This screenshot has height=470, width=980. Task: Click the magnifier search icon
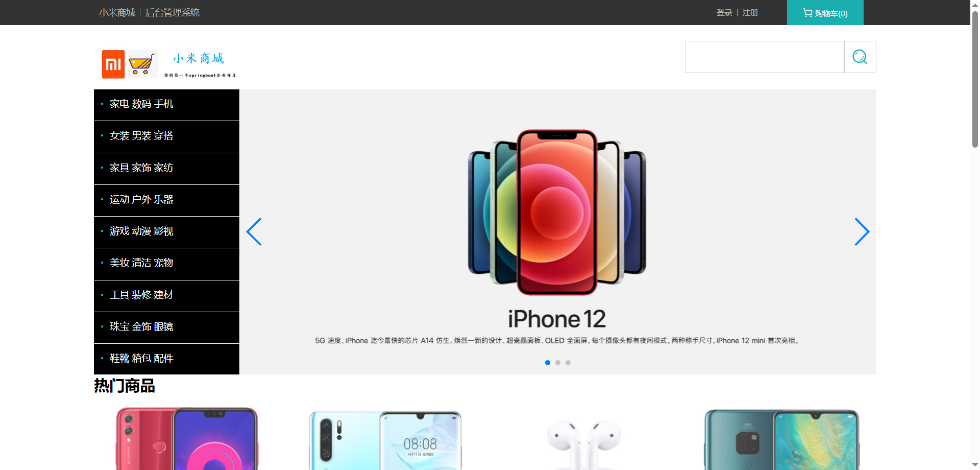click(x=860, y=57)
